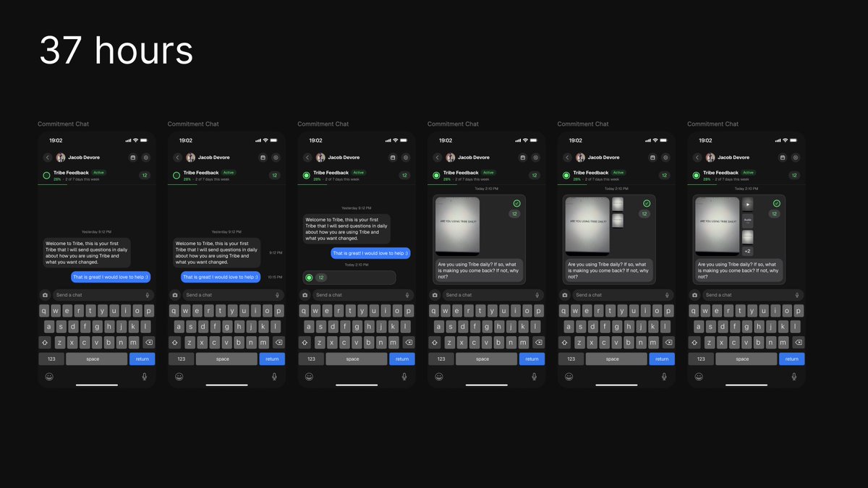Image resolution: width=868 pixels, height=488 pixels.
Task: Open Jacob Devore's avatar in the third phone
Action: [320, 157]
